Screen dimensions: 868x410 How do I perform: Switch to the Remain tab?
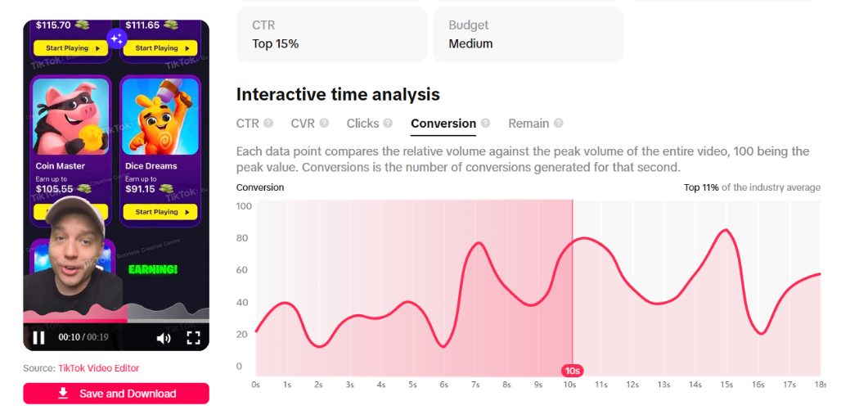tap(528, 124)
